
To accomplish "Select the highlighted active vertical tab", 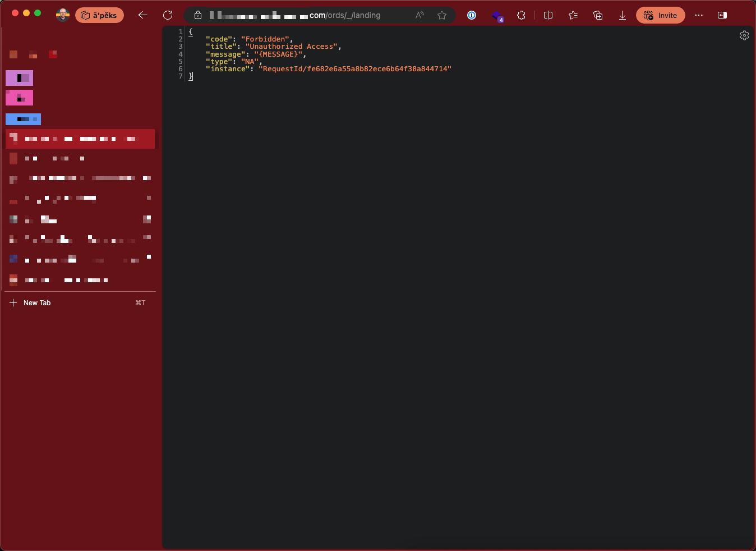I will (x=80, y=139).
